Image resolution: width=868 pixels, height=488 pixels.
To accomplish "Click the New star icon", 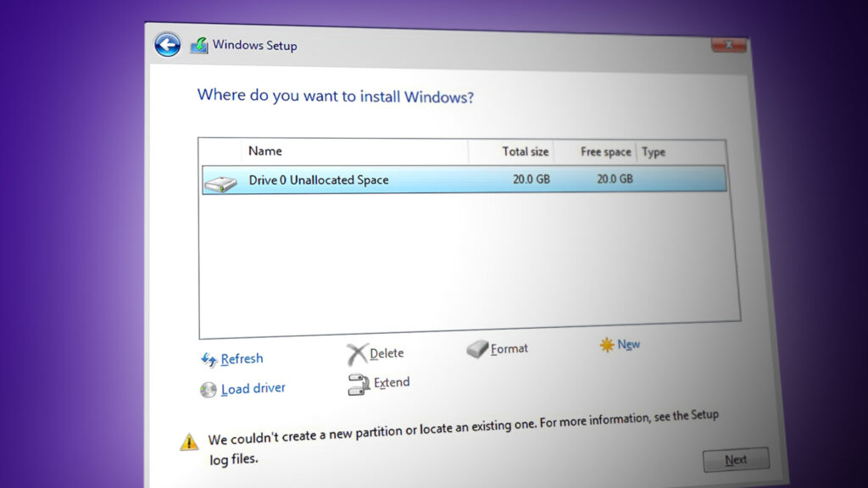I will pyautogui.click(x=607, y=345).
